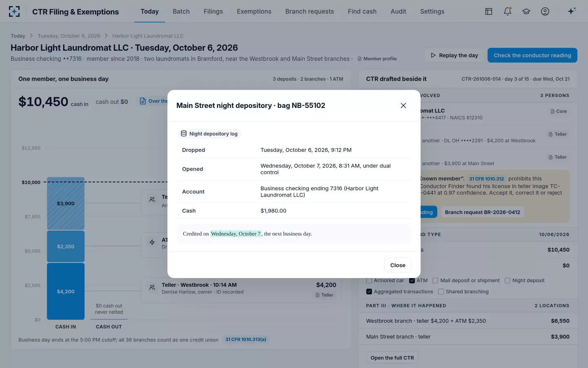This screenshot has height=368, width=588.
Task: Click the Teller tag under $4,200 deposit
Action: click(x=325, y=295)
